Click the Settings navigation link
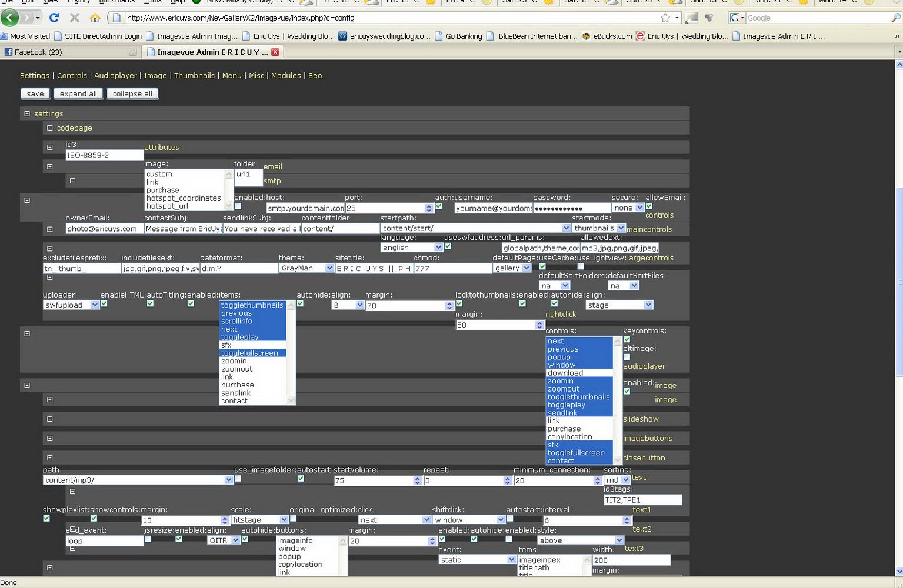 tap(35, 75)
